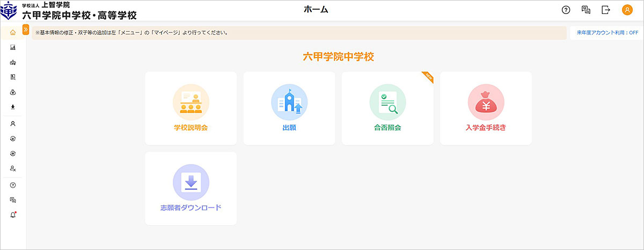Select the 合否照会 results card

[x=387, y=108]
